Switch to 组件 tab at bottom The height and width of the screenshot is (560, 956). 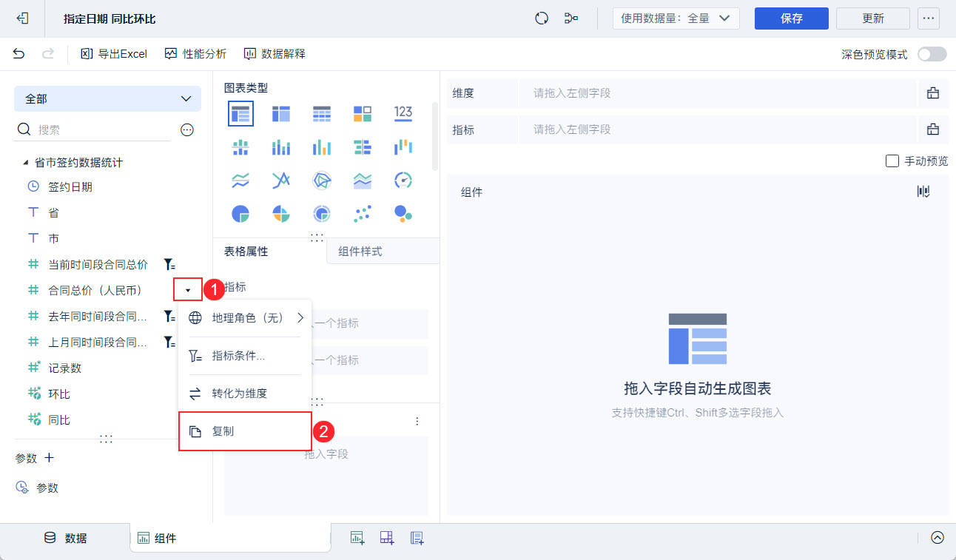point(229,538)
